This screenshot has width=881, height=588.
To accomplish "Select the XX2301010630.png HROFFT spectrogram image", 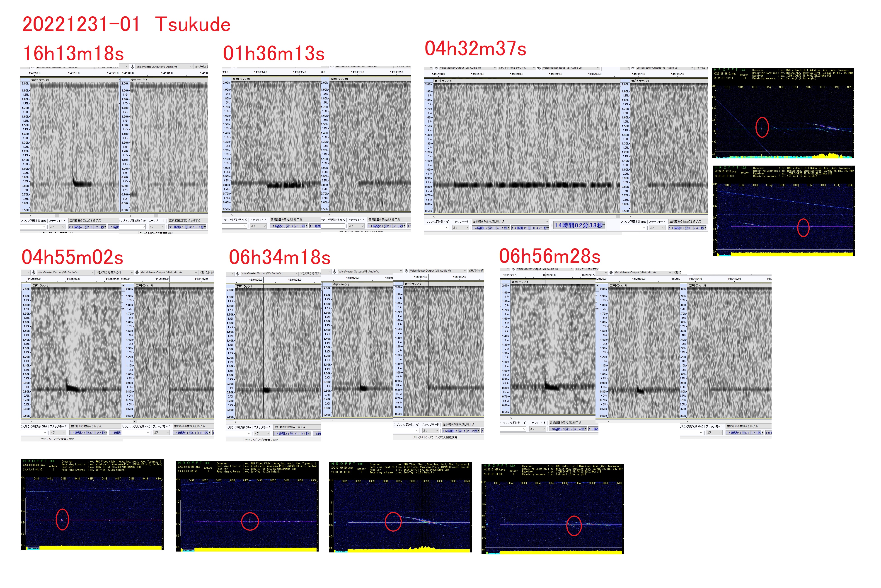I will tap(400, 507).
